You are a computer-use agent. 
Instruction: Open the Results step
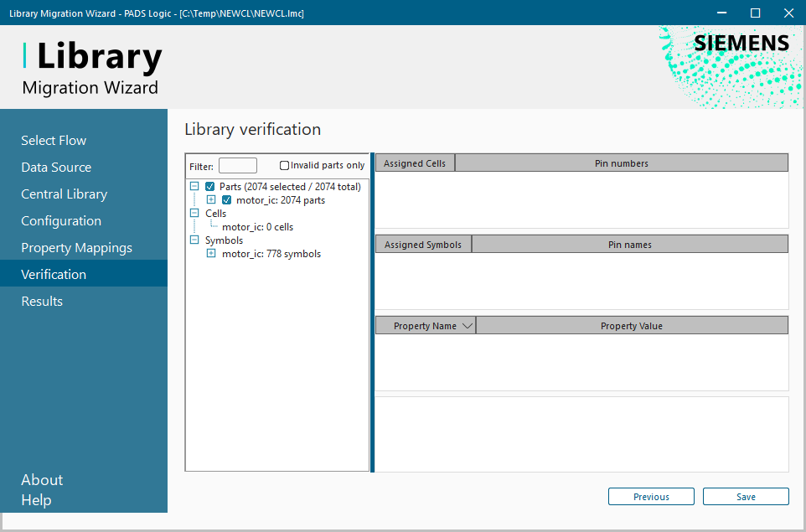coord(42,301)
